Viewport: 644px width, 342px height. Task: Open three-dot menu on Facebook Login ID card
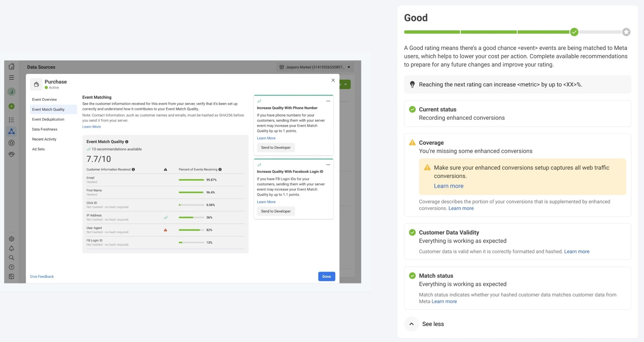pos(328,165)
